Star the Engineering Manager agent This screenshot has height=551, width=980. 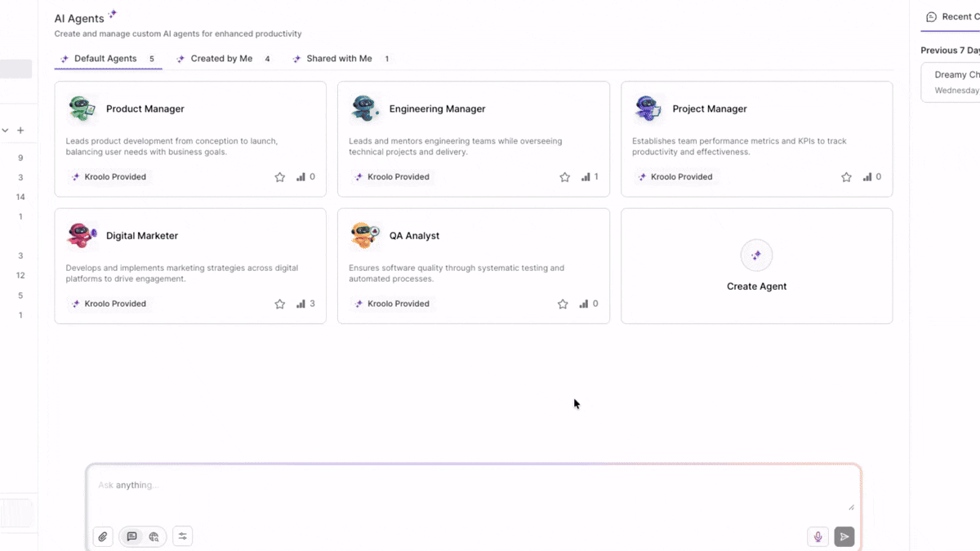[x=564, y=176]
